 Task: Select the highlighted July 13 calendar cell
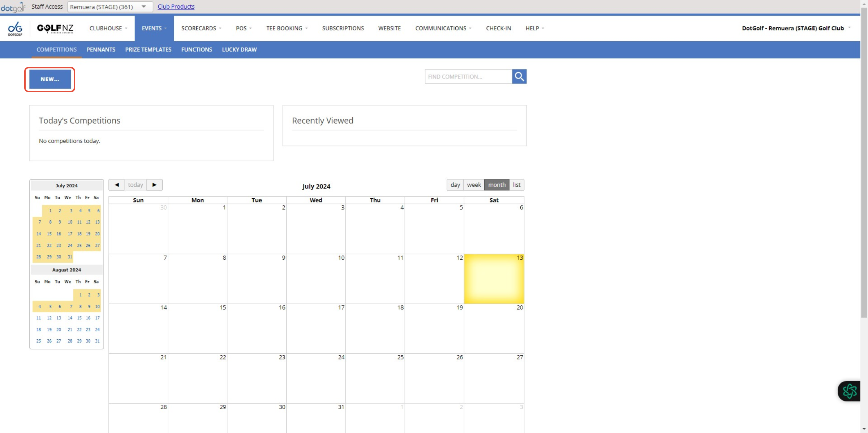coord(494,279)
